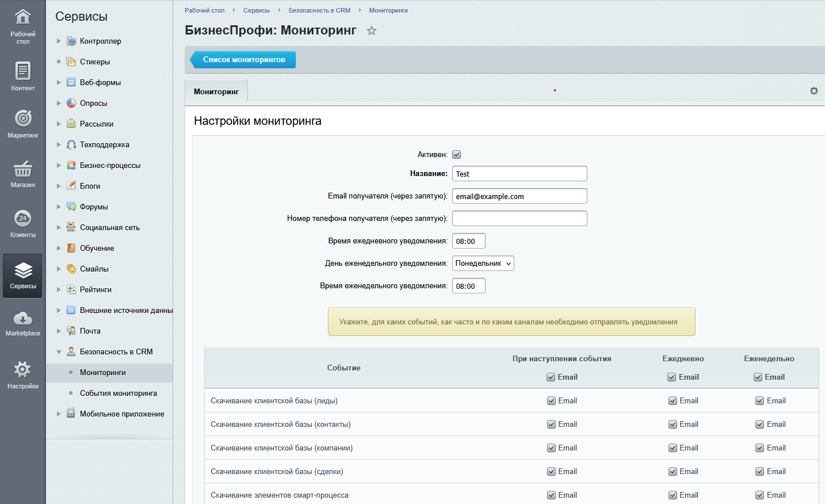The image size is (825, 504).
Task: Click the Почта mailbox icon
Action: 71,331
